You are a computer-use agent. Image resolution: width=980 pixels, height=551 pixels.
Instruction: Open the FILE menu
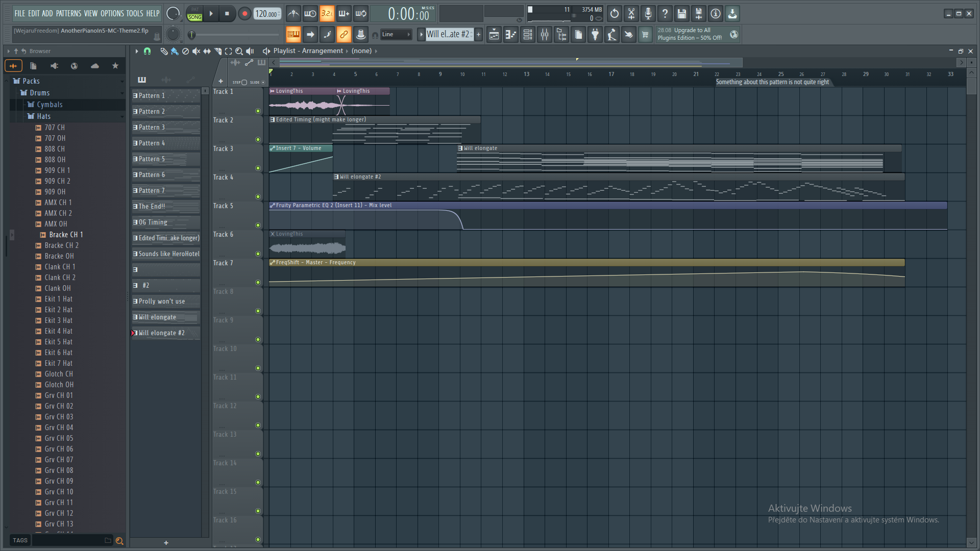[20, 13]
